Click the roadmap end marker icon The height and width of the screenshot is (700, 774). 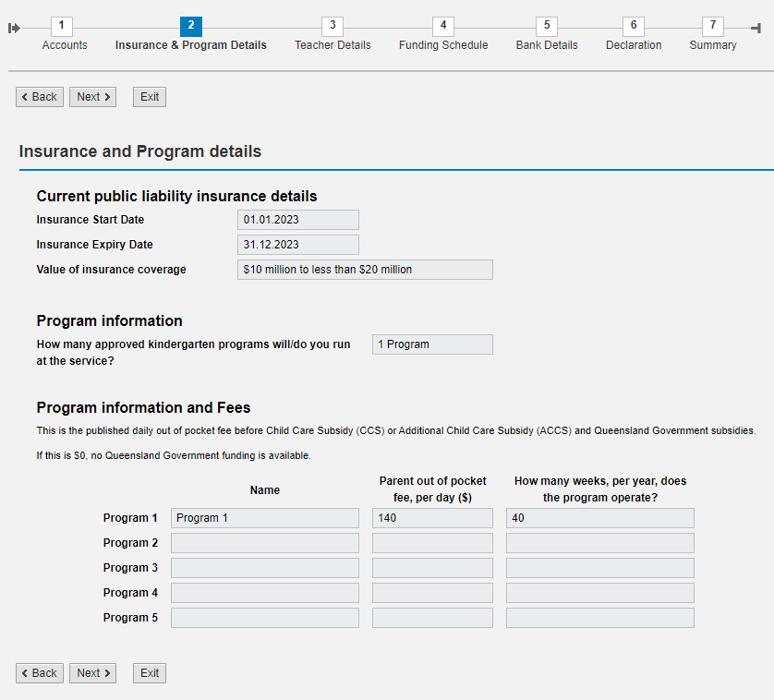click(x=756, y=28)
